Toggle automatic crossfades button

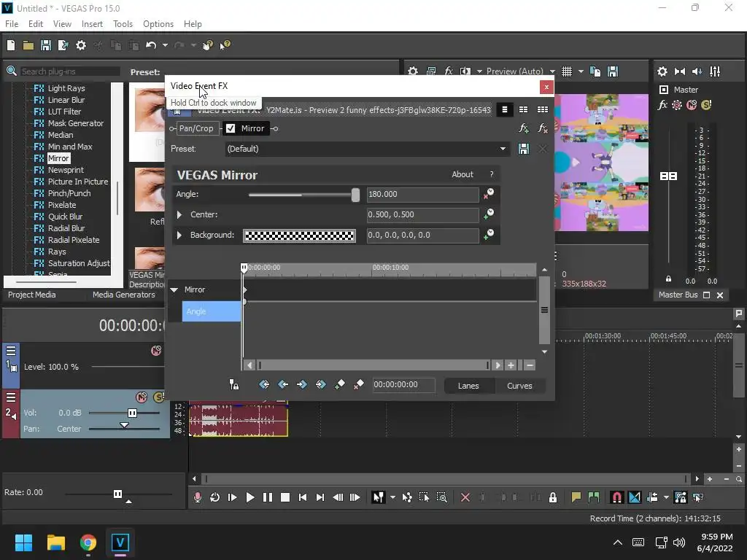[x=635, y=497]
